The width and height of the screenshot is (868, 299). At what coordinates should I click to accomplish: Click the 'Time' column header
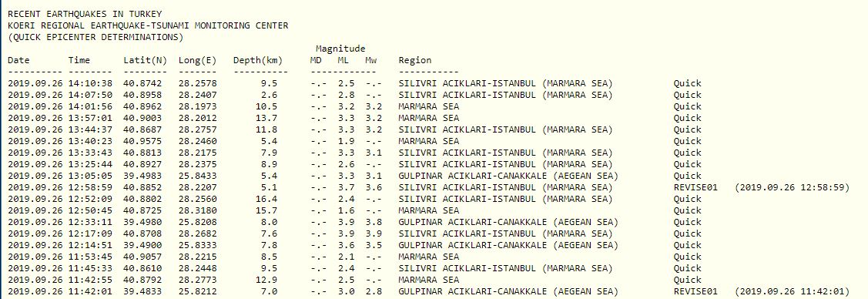pos(79,60)
